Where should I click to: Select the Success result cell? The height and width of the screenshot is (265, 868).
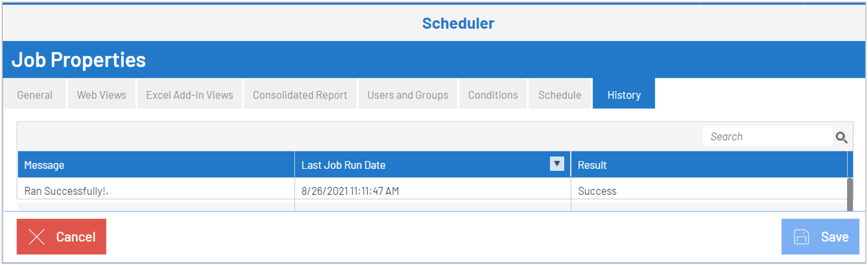click(597, 191)
